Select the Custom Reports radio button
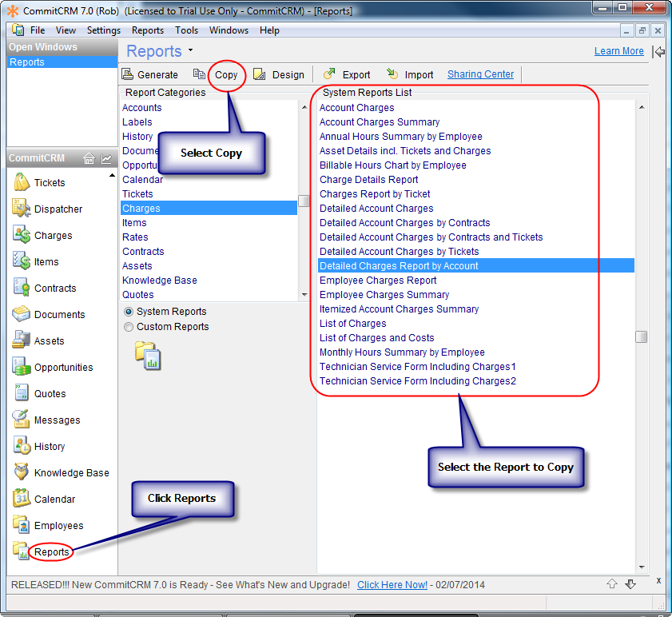 [129, 327]
